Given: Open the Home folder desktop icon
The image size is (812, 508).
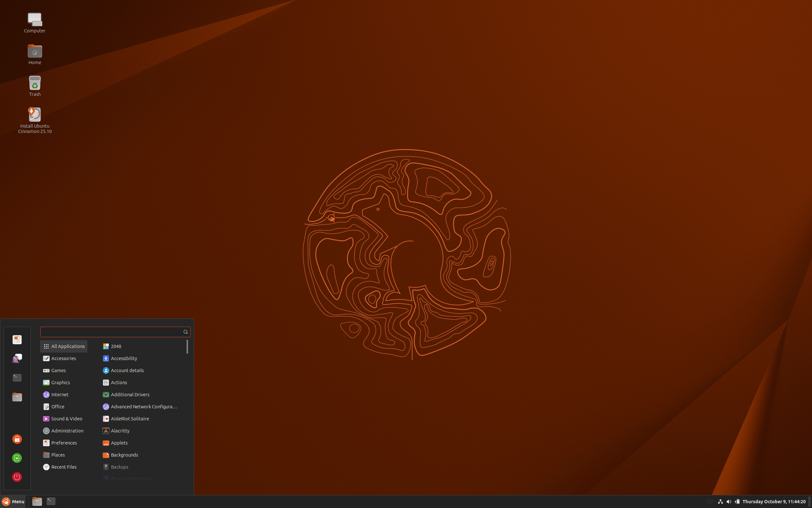Looking at the screenshot, I should click(x=35, y=54).
